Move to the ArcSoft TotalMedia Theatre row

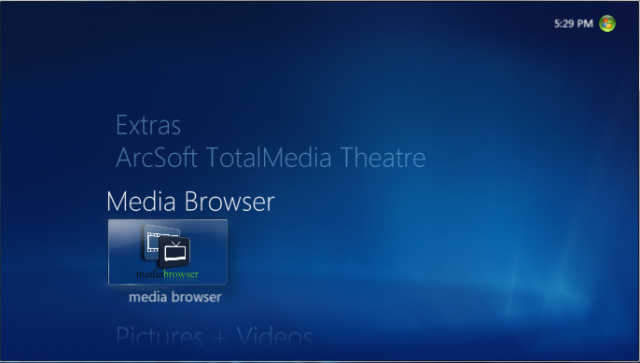pos(271,158)
